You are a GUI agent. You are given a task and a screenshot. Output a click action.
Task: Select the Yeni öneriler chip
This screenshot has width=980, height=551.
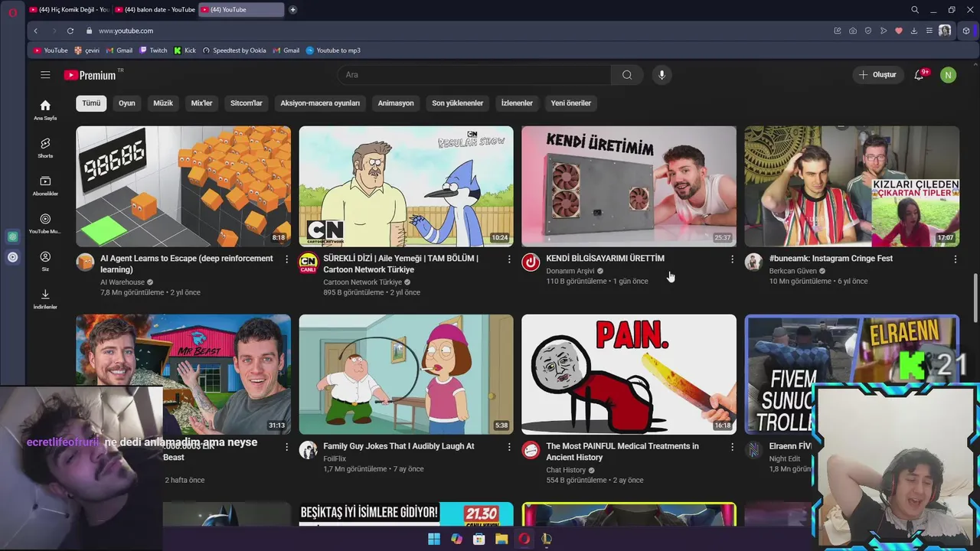[x=571, y=103]
